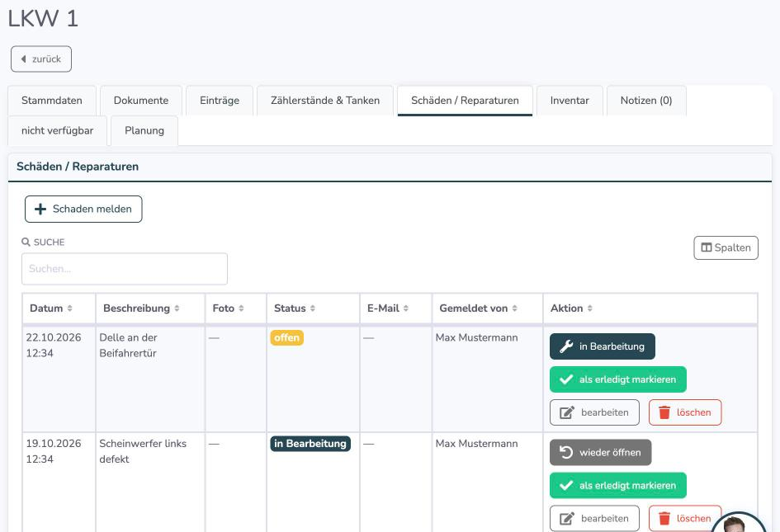Delete the Delle an der Beifahrertür entry
780x532 pixels.
point(685,412)
